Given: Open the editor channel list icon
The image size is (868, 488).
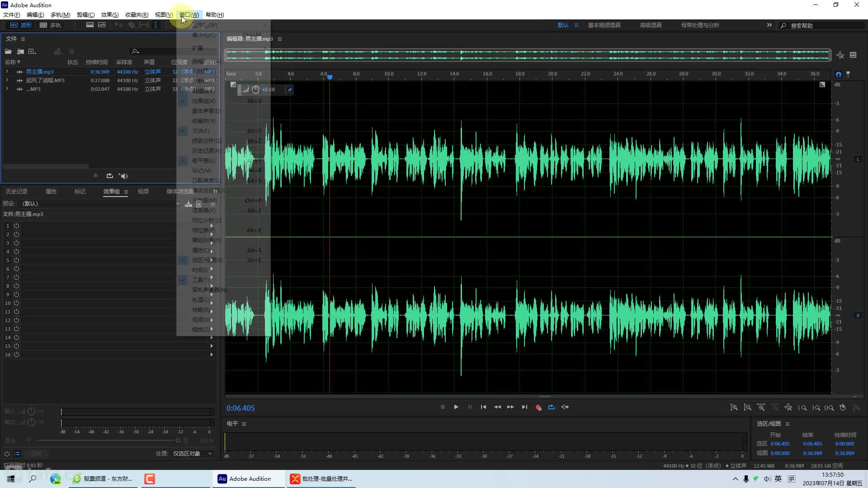Looking at the screenshot, I should pos(853,55).
